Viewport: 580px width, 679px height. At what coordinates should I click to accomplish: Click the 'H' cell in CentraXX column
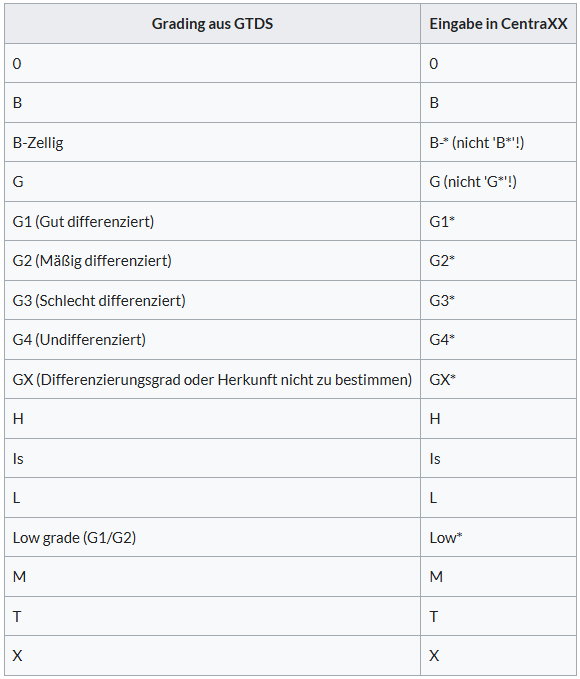click(x=498, y=419)
